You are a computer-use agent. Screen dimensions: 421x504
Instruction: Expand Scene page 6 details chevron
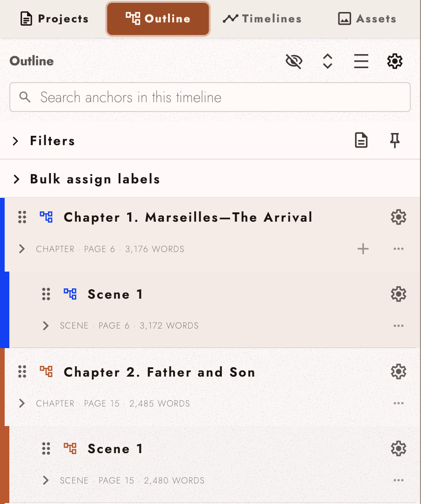coord(46,326)
